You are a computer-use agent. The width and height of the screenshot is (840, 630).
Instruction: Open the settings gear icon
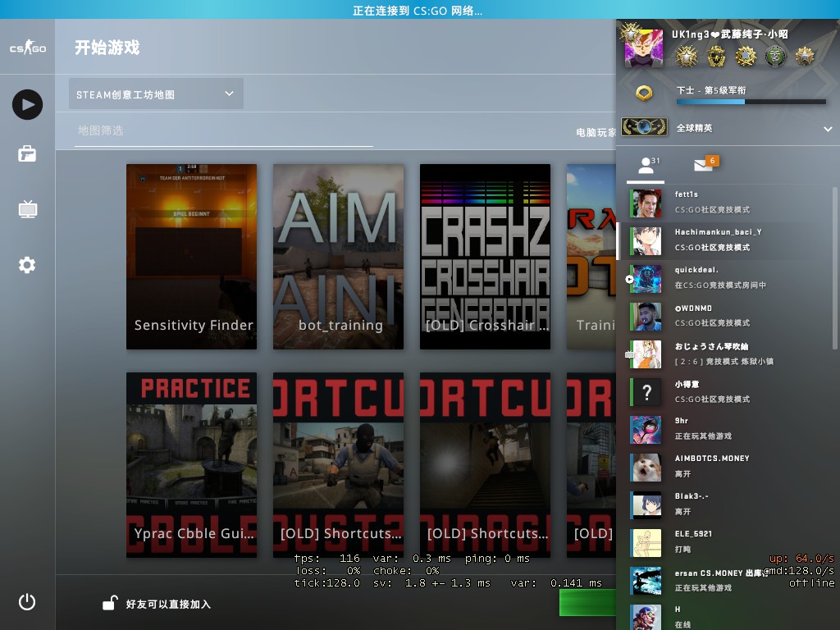[27, 265]
